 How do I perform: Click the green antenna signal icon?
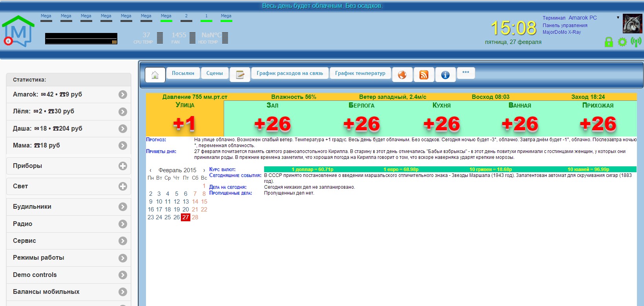(x=636, y=42)
